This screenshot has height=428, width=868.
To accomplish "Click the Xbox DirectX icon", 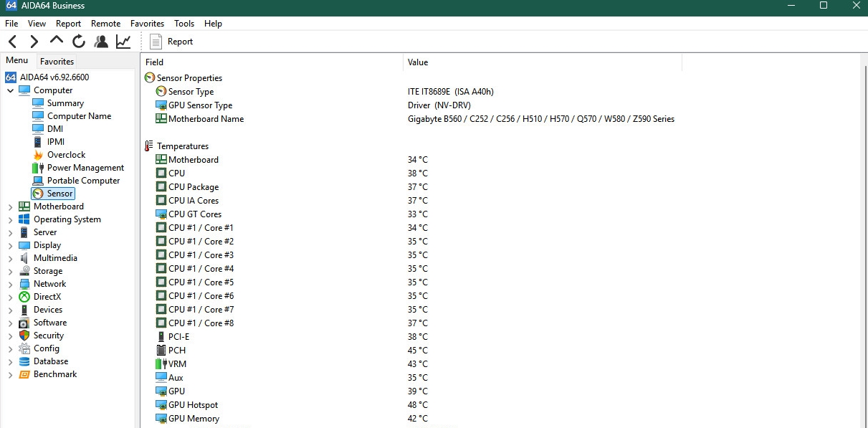I will pyautogui.click(x=24, y=297).
